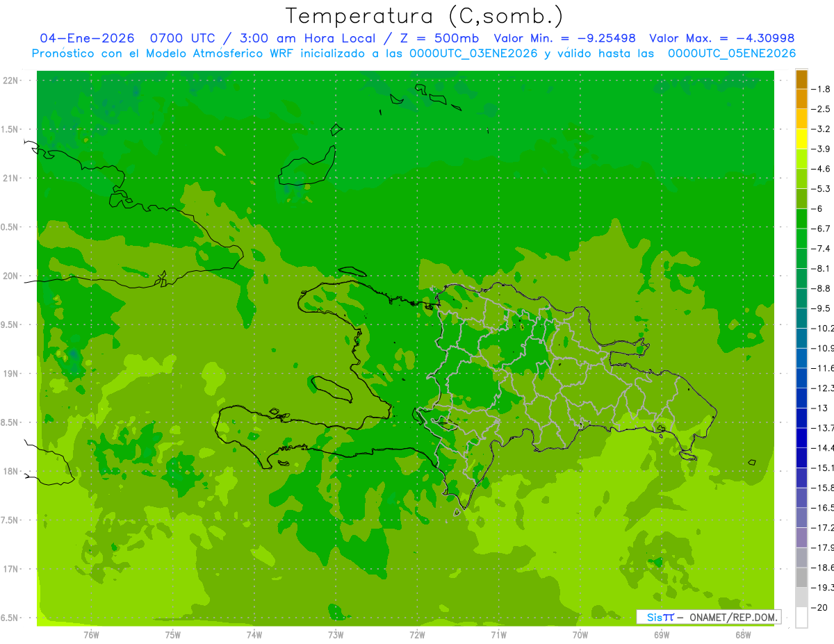834x644 pixels.
Task: Click the "-14.4" colorbar label
Action: pyautogui.click(x=824, y=447)
